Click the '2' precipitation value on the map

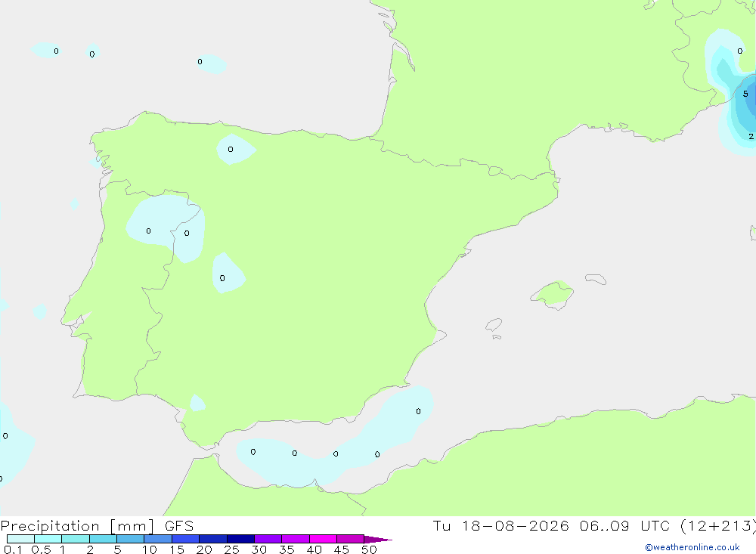click(x=751, y=137)
